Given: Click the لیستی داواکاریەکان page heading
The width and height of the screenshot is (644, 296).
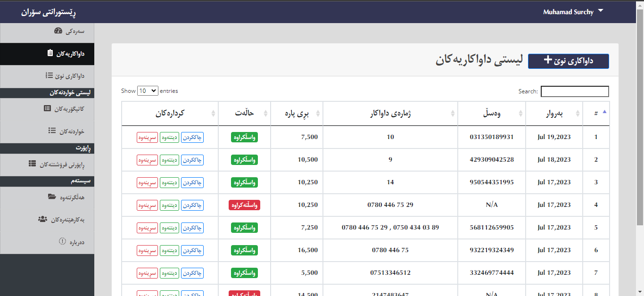Looking at the screenshot, I should click(479, 60).
